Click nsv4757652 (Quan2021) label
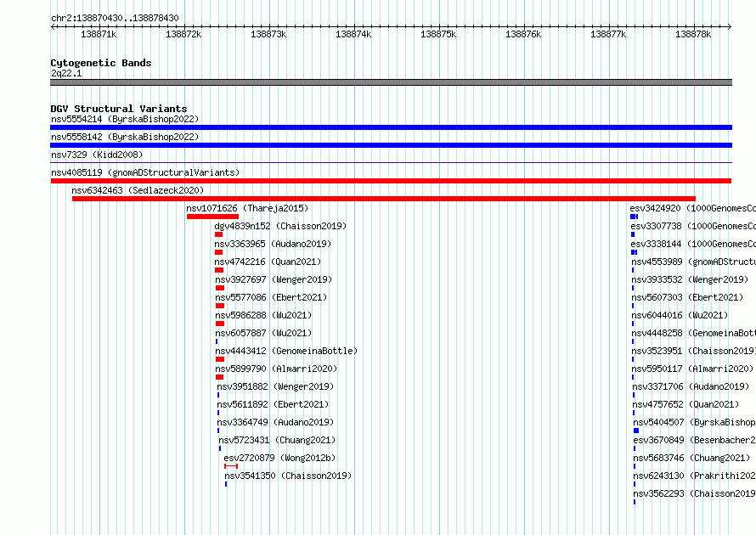 tap(685, 404)
